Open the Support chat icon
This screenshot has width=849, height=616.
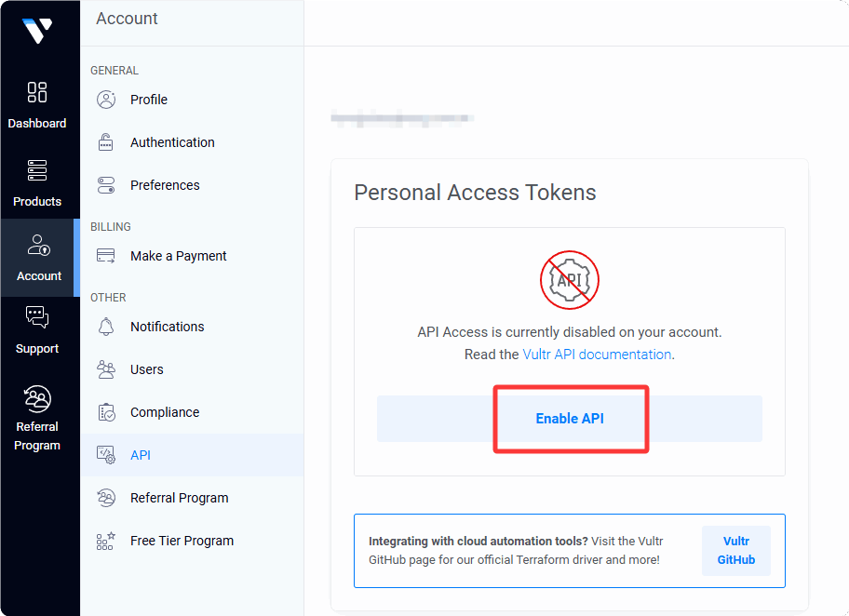[37, 317]
